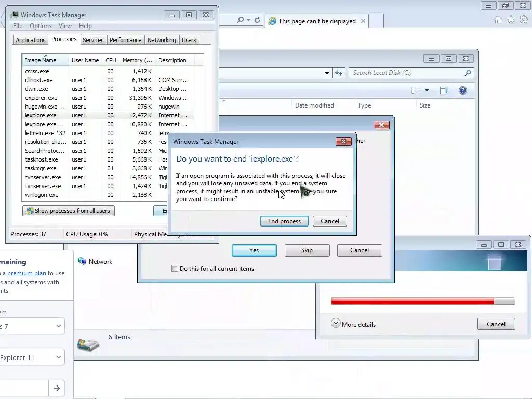The width and height of the screenshot is (532, 399).
Task: Open the Explorer address bar history dropdown
Action: click(327, 73)
